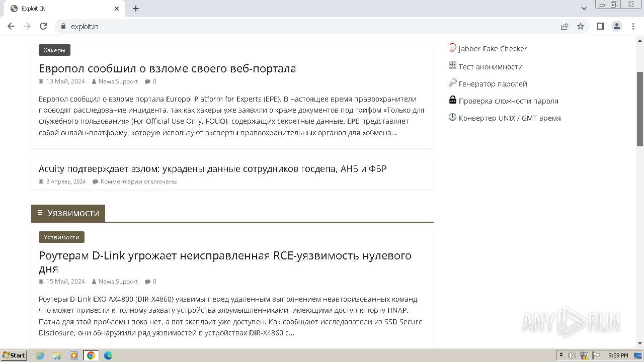Viewport: 644px width, 362px height.
Task: Focus the address bar showing exploit.in
Action: (x=312, y=26)
